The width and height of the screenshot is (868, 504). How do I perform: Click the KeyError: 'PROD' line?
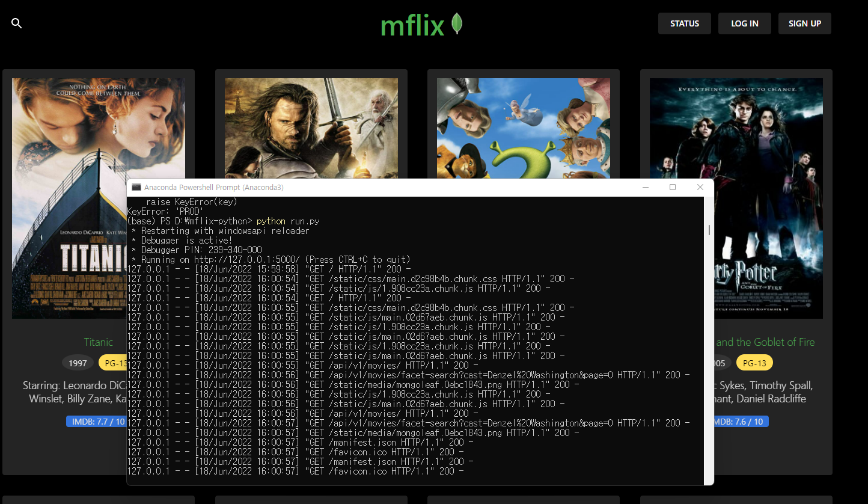[165, 211]
